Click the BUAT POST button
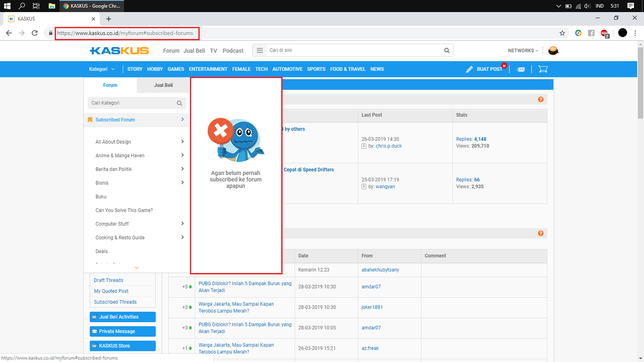The image size is (644, 362). click(484, 69)
